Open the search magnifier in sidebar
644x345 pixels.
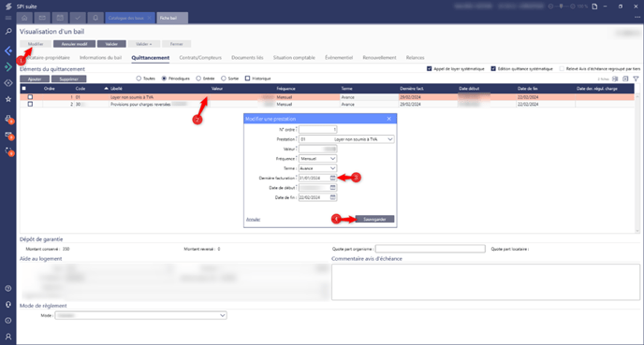point(8,31)
